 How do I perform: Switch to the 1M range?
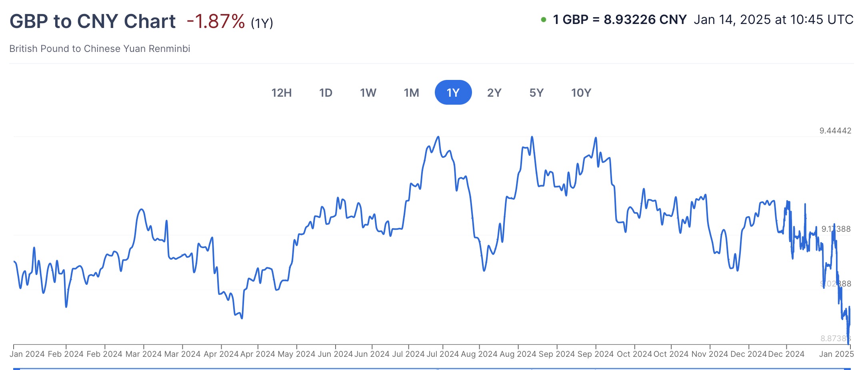tap(411, 93)
